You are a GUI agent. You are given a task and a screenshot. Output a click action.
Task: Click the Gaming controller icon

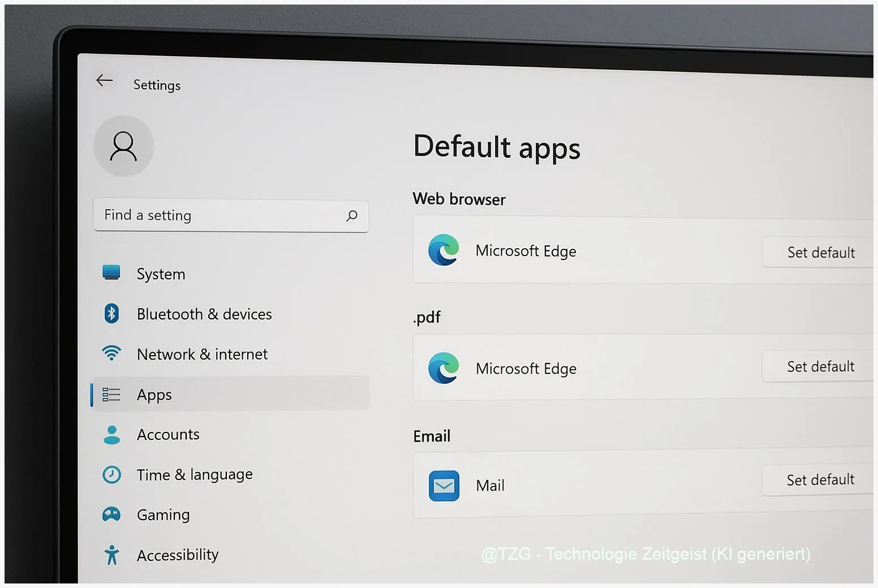(x=111, y=514)
